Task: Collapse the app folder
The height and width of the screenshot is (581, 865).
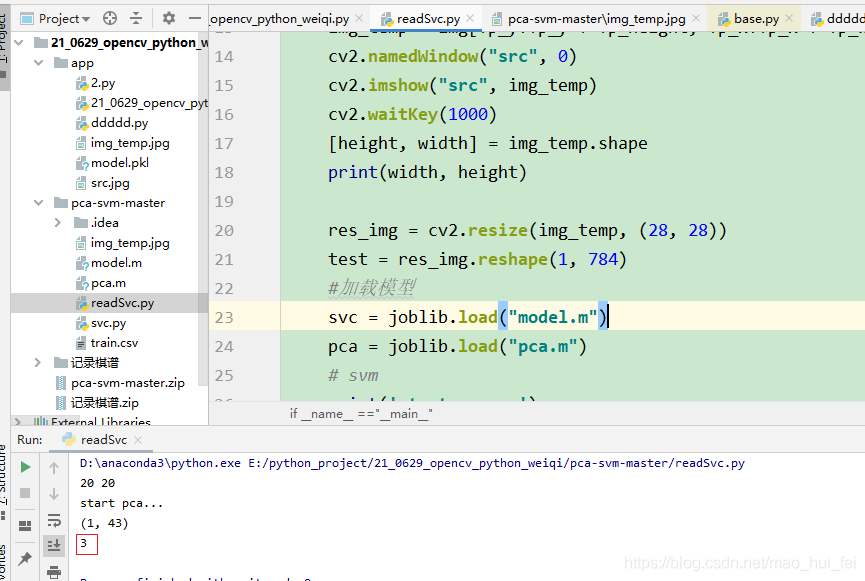Action: tap(38, 62)
